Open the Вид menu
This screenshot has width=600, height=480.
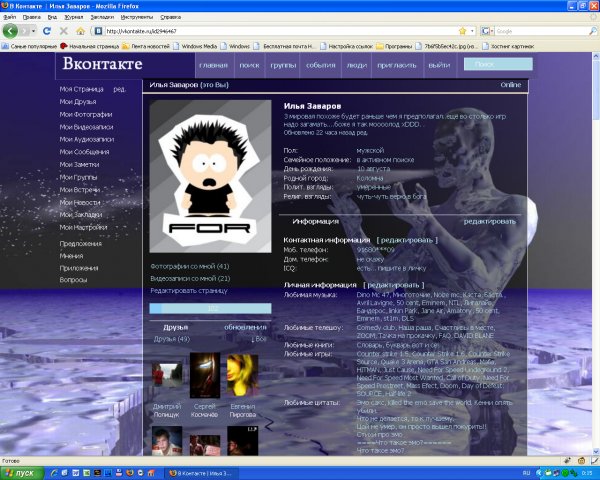52,17
